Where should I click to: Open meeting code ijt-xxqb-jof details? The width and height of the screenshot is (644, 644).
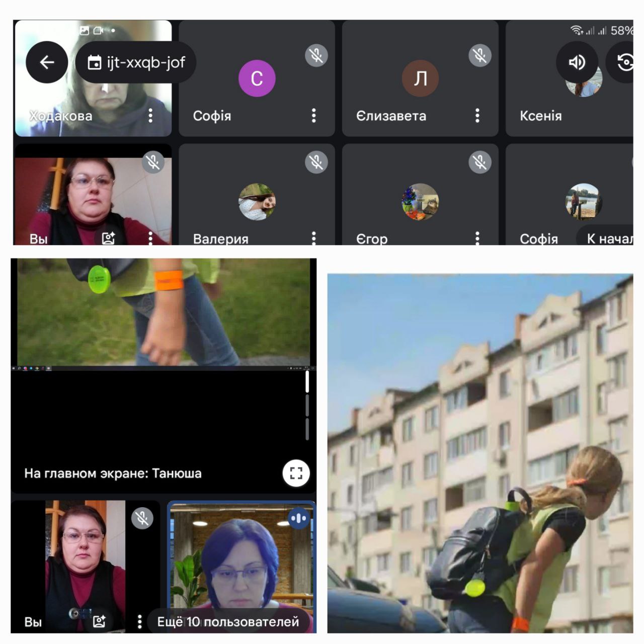[x=136, y=62]
